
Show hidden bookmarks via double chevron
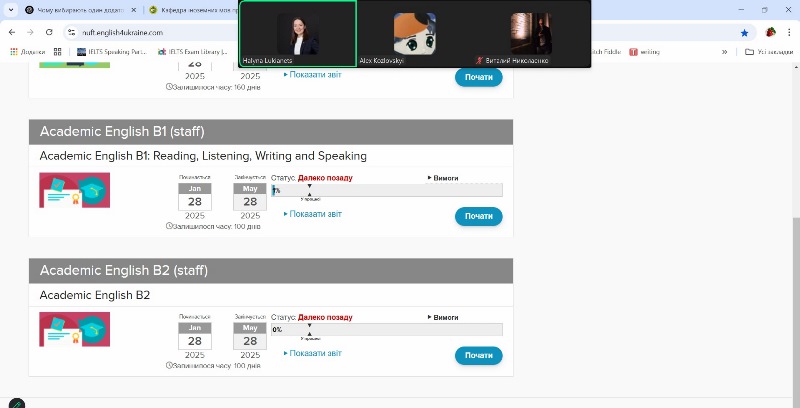coord(724,52)
